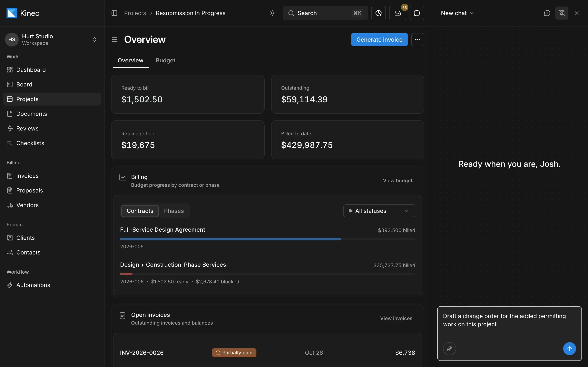Send the chat message with arrow button
Image resolution: width=588 pixels, height=367 pixels.
pos(569,349)
